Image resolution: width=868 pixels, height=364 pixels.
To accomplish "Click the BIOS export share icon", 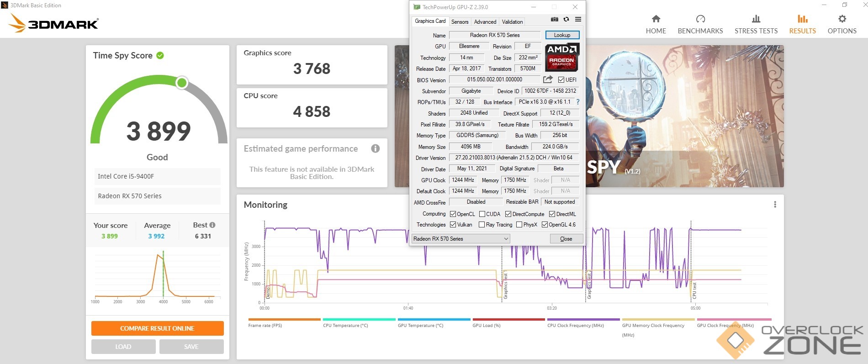I will [x=548, y=79].
